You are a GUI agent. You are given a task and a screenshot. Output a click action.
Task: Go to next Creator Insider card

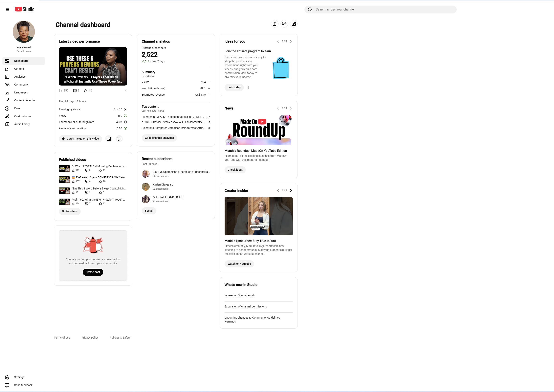(x=291, y=190)
